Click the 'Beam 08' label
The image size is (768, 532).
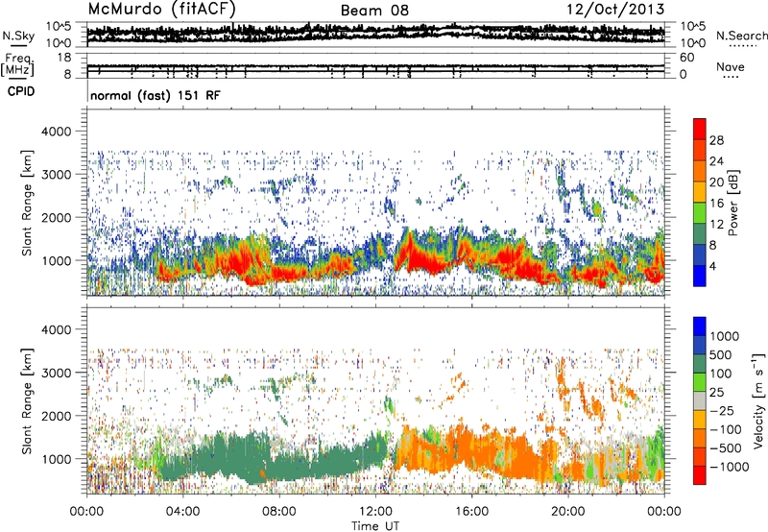pyautogui.click(x=374, y=11)
